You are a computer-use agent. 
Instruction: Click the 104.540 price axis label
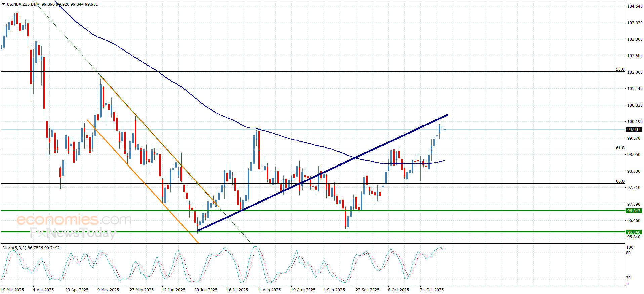pos(635,6)
